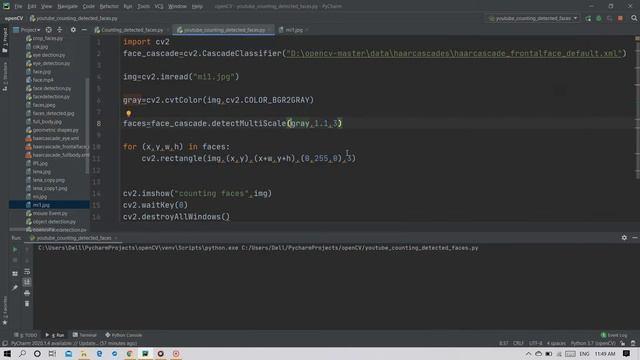Toggle scroll to end icon in Run panel
Image resolution: width=640 pixels, height=360 pixels.
click(27, 282)
